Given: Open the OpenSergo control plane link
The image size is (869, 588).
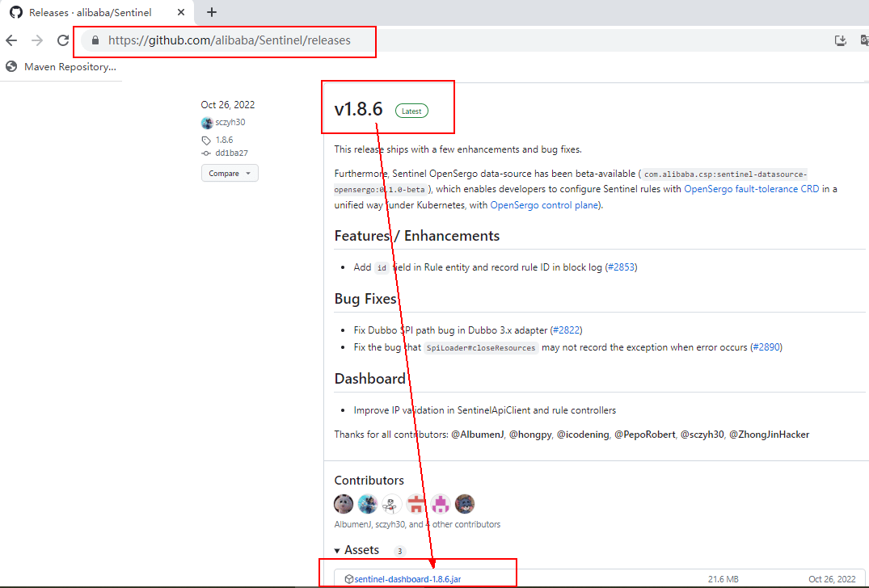Looking at the screenshot, I should tap(544, 205).
